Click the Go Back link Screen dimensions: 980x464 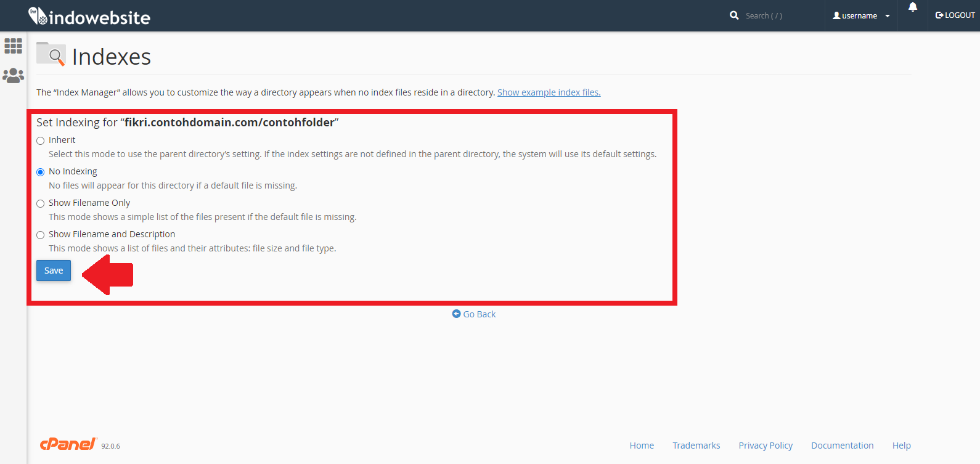tap(474, 314)
